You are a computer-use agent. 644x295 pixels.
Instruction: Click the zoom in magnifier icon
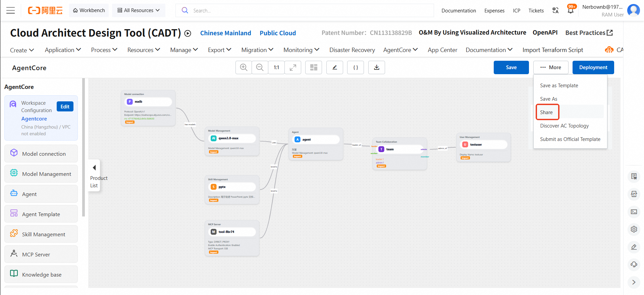(x=244, y=67)
